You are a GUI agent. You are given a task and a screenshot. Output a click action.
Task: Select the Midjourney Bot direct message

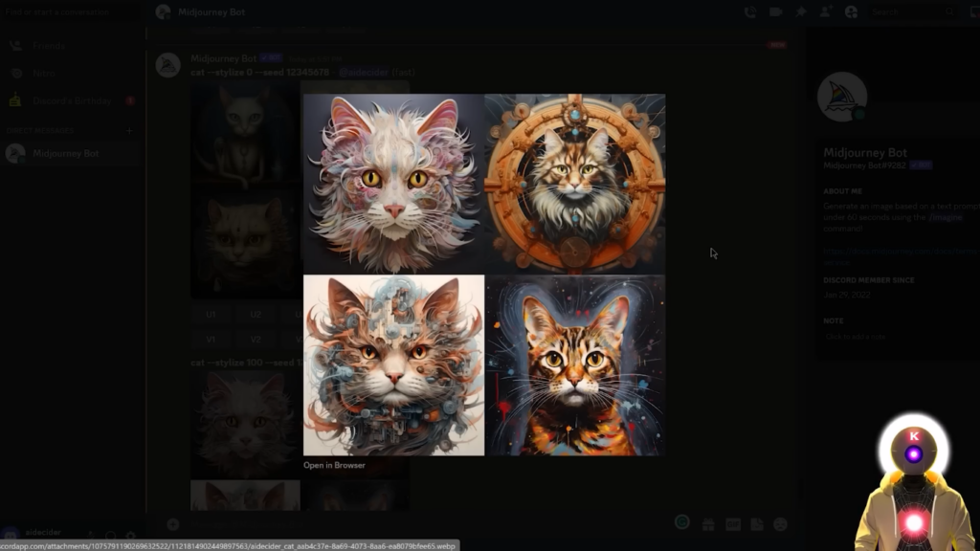click(x=70, y=153)
